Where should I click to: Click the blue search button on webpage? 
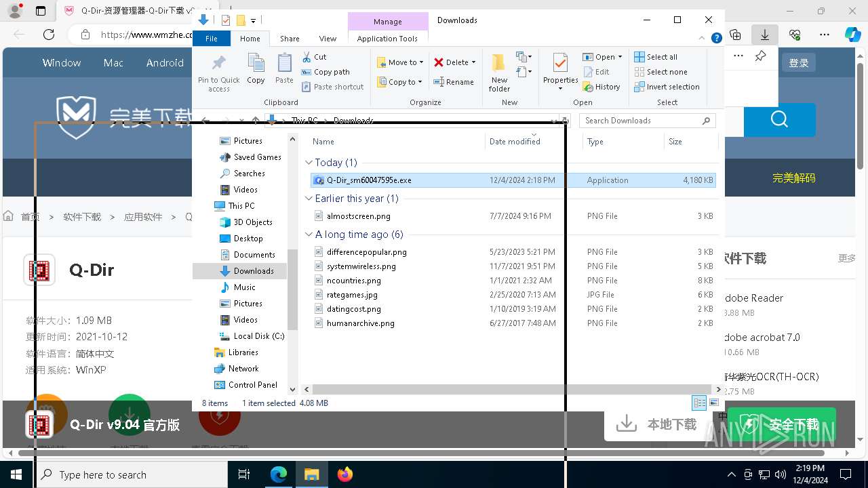[x=779, y=121]
